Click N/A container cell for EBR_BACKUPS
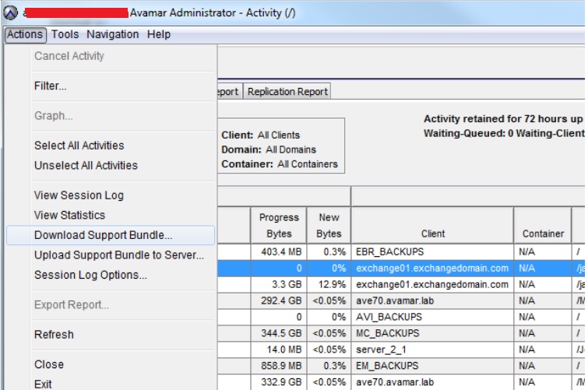588x390 pixels. pos(543,251)
